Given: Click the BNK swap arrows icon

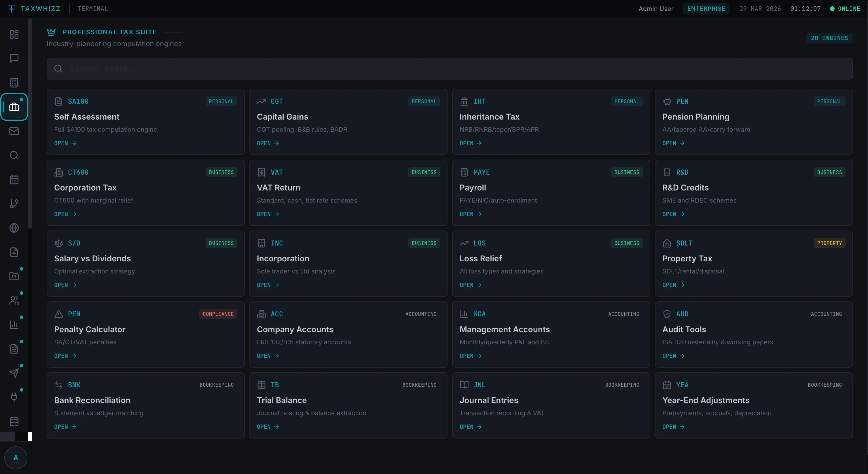Looking at the screenshot, I should pyautogui.click(x=59, y=385).
